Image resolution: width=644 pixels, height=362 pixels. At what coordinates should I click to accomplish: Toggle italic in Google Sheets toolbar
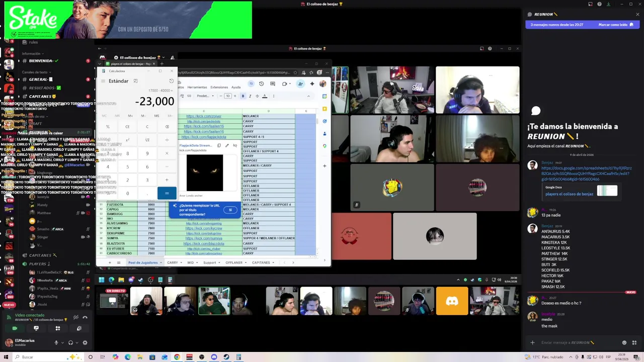(x=250, y=96)
